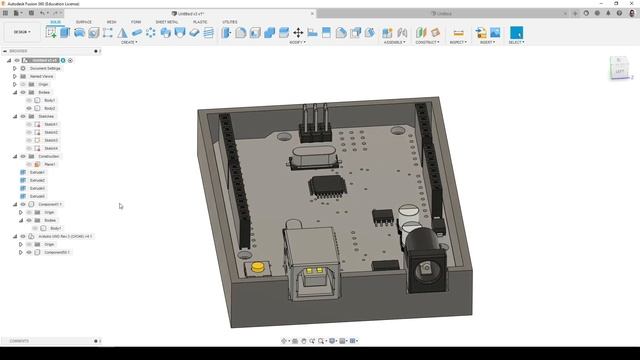
Task: Collapse the Comments panel header
Action: (x=51, y=341)
